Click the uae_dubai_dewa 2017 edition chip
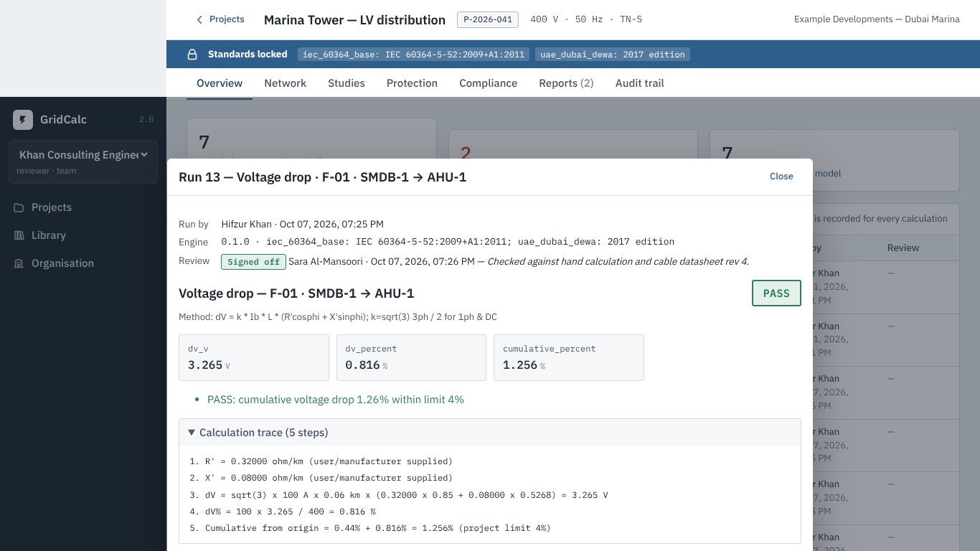Viewport: 980px width, 551px height. 613,55
